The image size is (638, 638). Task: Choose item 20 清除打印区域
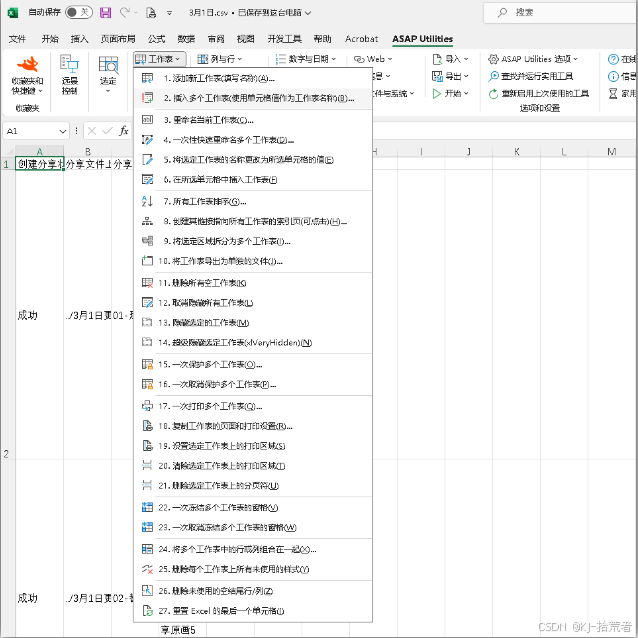click(x=253, y=466)
